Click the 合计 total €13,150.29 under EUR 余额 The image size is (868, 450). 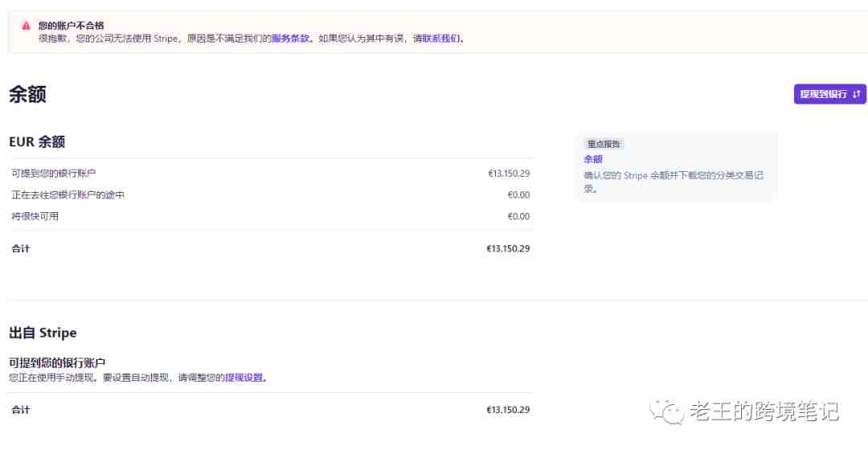pos(508,248)
